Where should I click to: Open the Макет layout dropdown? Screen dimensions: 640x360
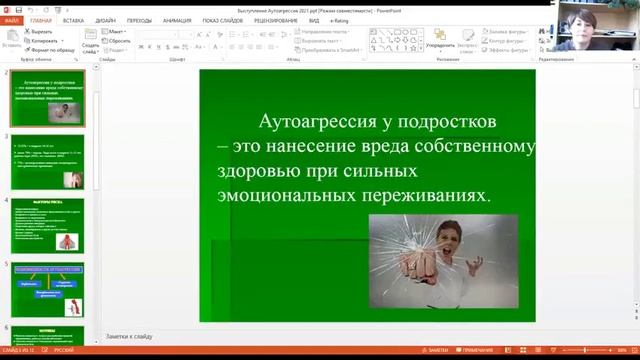pos(114,31)
